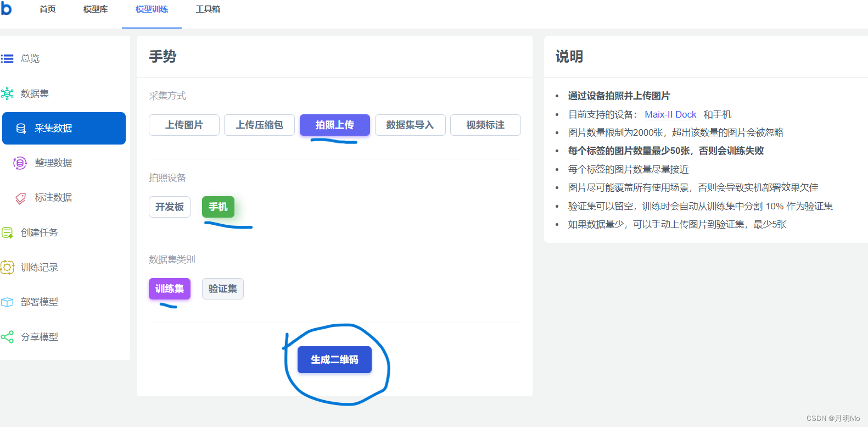Image resolution: width=868 pixels, height=427 pixels.
Task: Click note about 最少5张 validation images
Action: coord(677,224)
